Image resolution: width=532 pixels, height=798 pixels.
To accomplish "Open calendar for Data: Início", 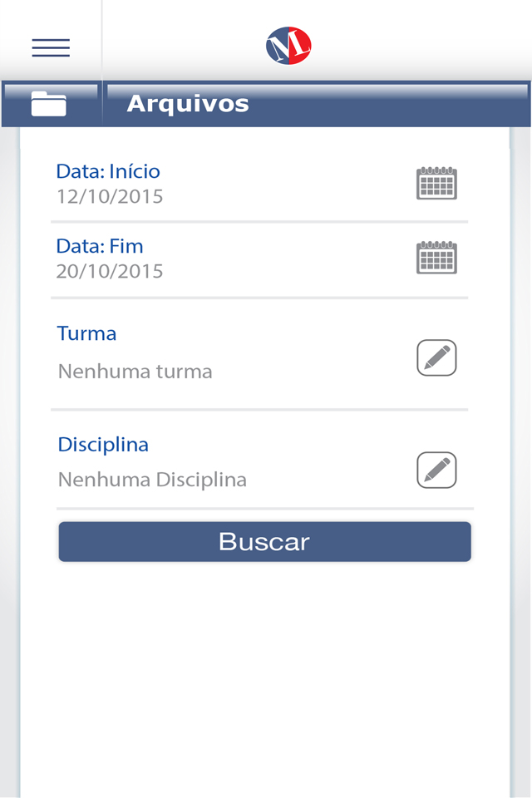I will coord(436,183).
